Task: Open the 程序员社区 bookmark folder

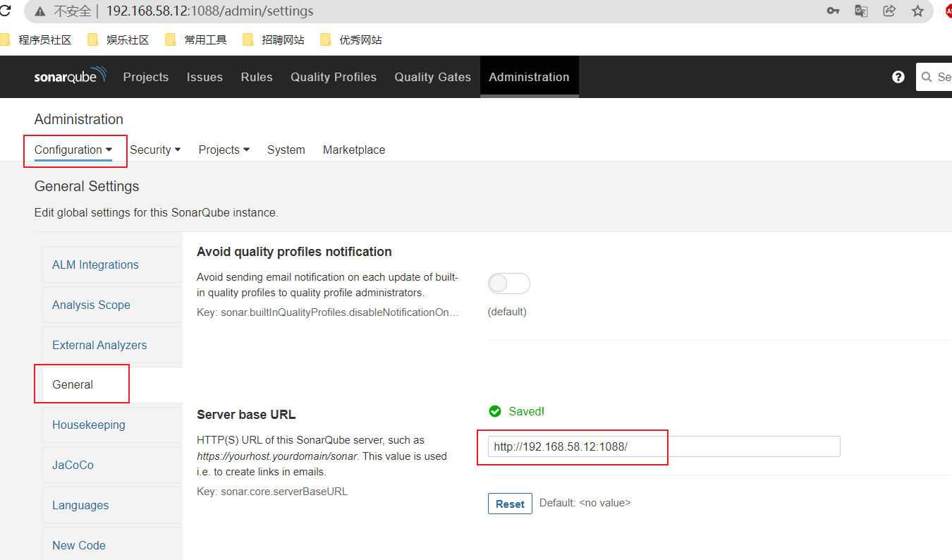Action: click(x=37, y=40)
